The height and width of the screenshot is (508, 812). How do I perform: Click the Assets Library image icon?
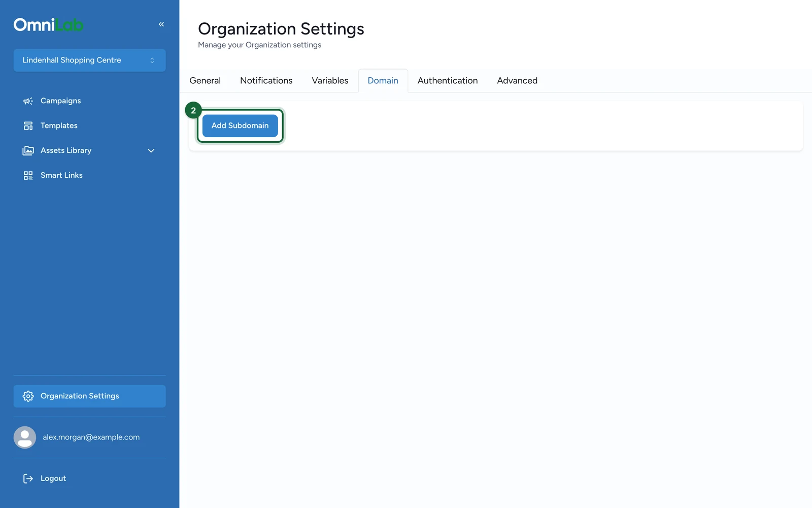(x=28, y=151)
